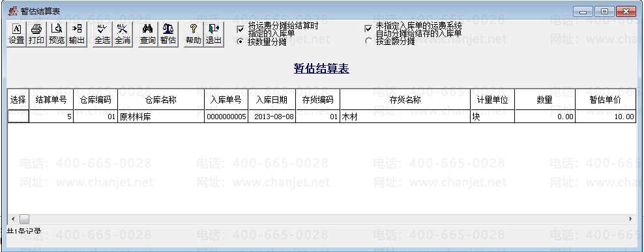644x252 pixels.
Task: Open the 预览 print preview
Action: [57, 34]
